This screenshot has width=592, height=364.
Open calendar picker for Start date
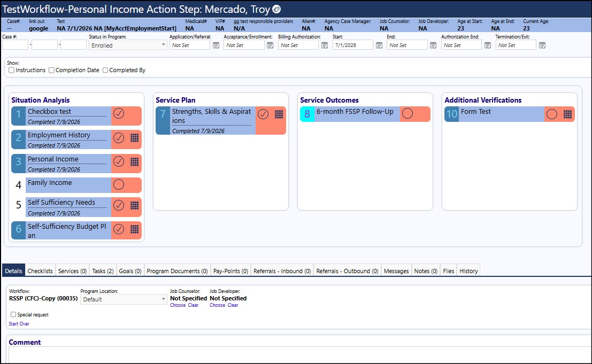[379, 45]
